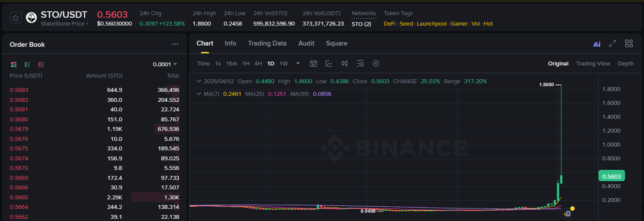
Task: Open the Ai chart assistant
Action: [x=597, y=44]
